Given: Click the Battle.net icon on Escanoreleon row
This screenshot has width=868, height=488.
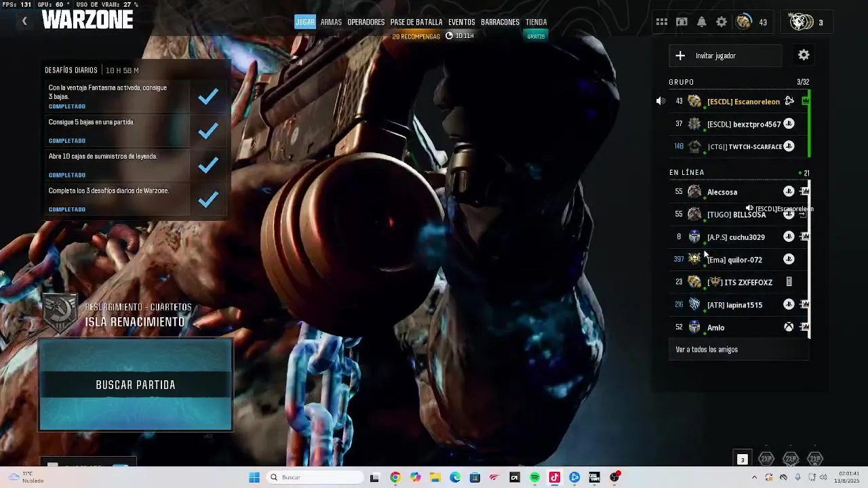Looking at the screenshot, I should (x=789, y=102).
